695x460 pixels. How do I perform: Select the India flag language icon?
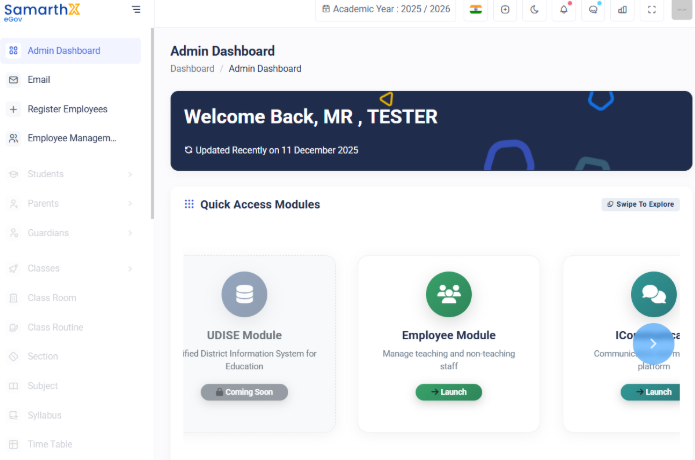(476, 9)
